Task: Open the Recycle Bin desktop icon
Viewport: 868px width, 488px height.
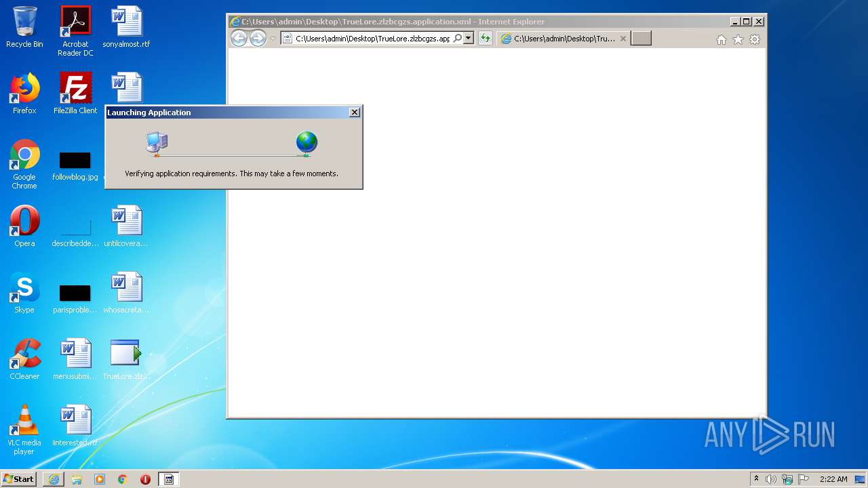Action: click(24, 27)
